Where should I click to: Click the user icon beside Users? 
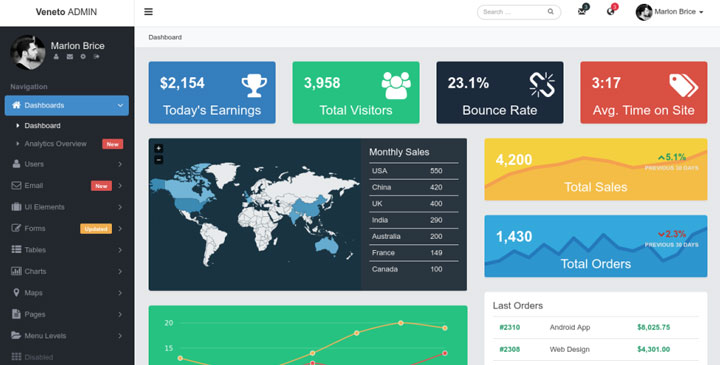[x=16, y=164]
